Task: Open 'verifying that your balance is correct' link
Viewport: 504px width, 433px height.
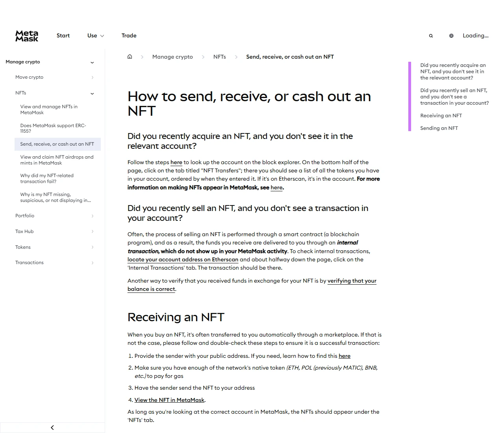Action: (252, 285)
